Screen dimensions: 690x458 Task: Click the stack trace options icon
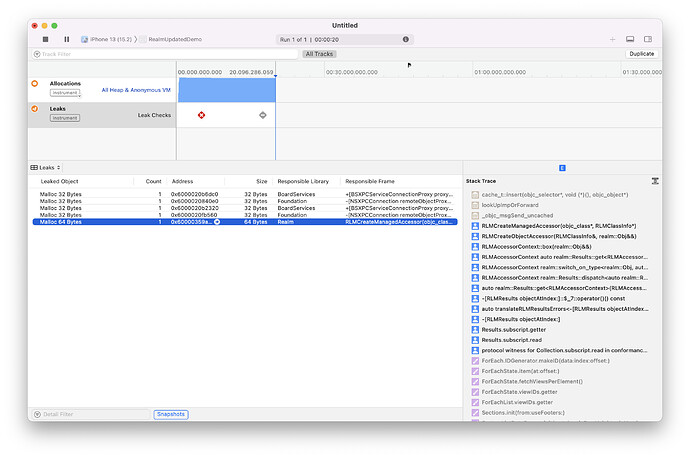click(x=654, y=181)
